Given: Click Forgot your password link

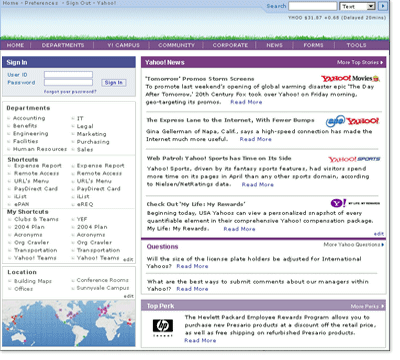Looking at the screenshot, I should point(70,91).
